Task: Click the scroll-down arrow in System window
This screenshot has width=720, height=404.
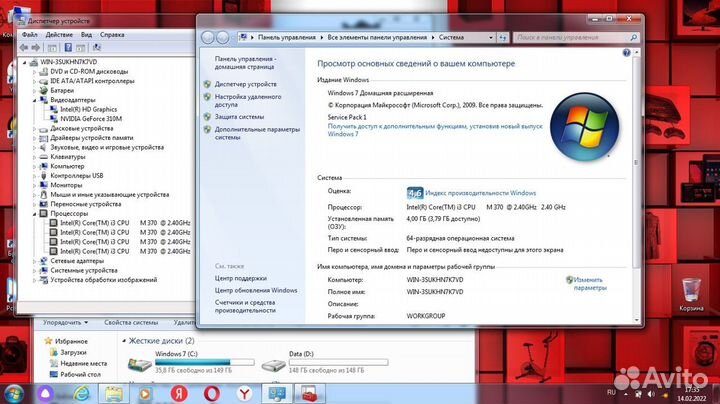Action: click(636, 320)
